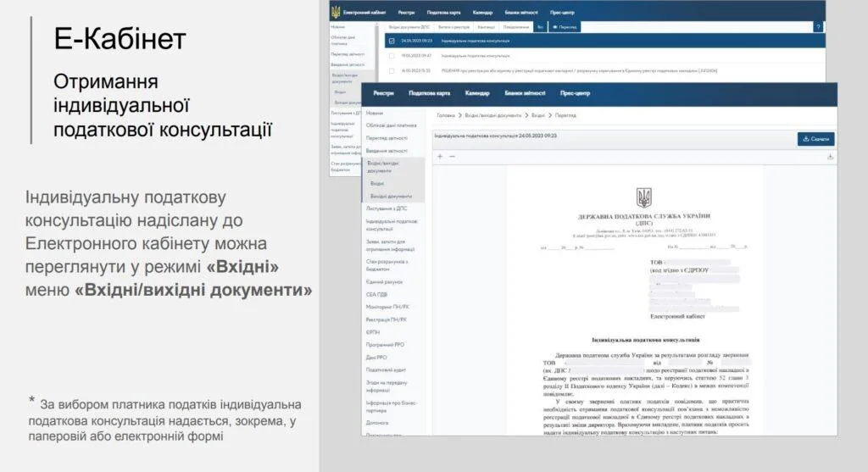Click Вхідні in the breadcrumb
868x472 pixels.
[x=538, y=115]
